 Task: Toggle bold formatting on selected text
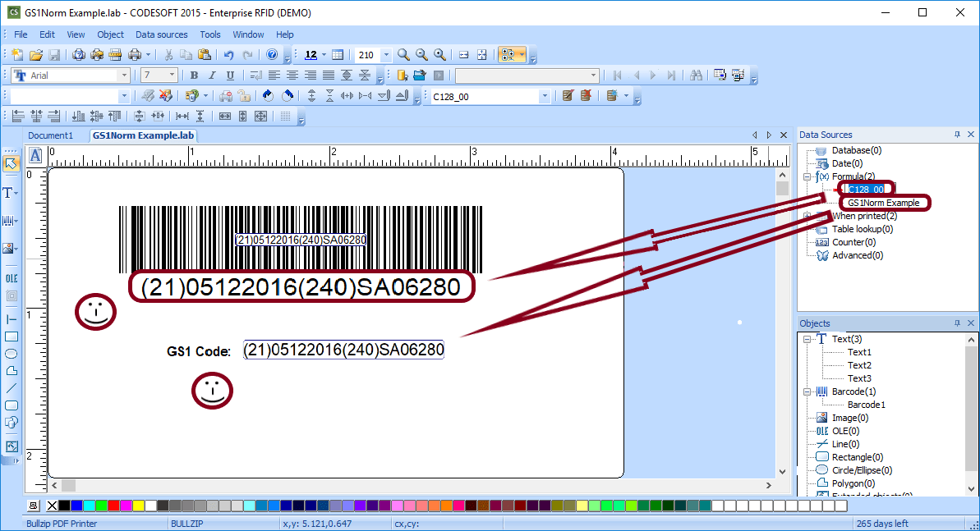(x=194, y=75)
